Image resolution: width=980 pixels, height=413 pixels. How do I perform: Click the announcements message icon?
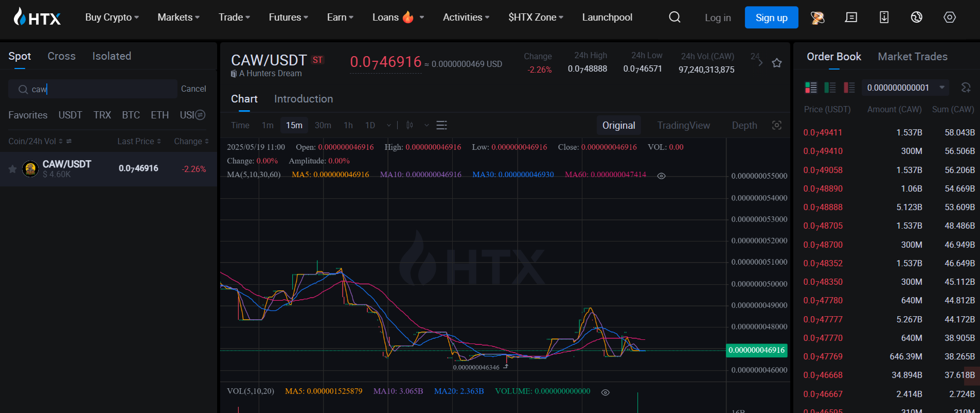click(x=851, y=18)
